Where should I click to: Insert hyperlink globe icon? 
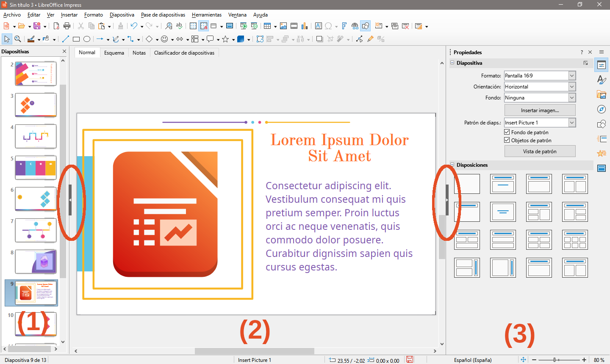coord(355,26)
